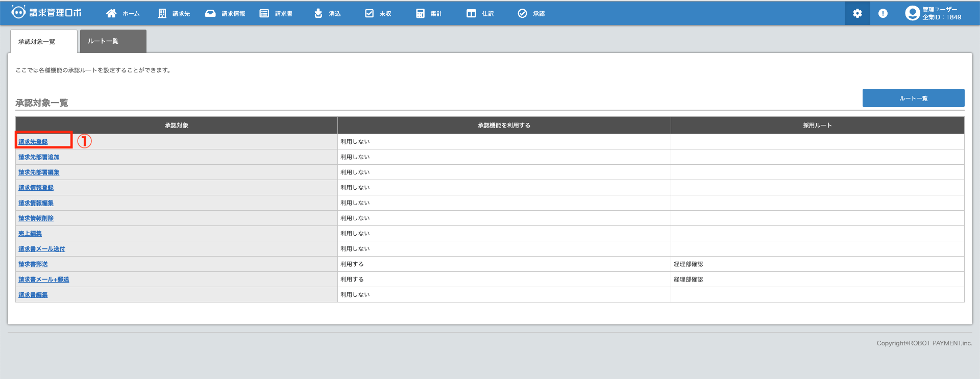
Task: Click the 集計 calculator icon
Action: point(420,14)
